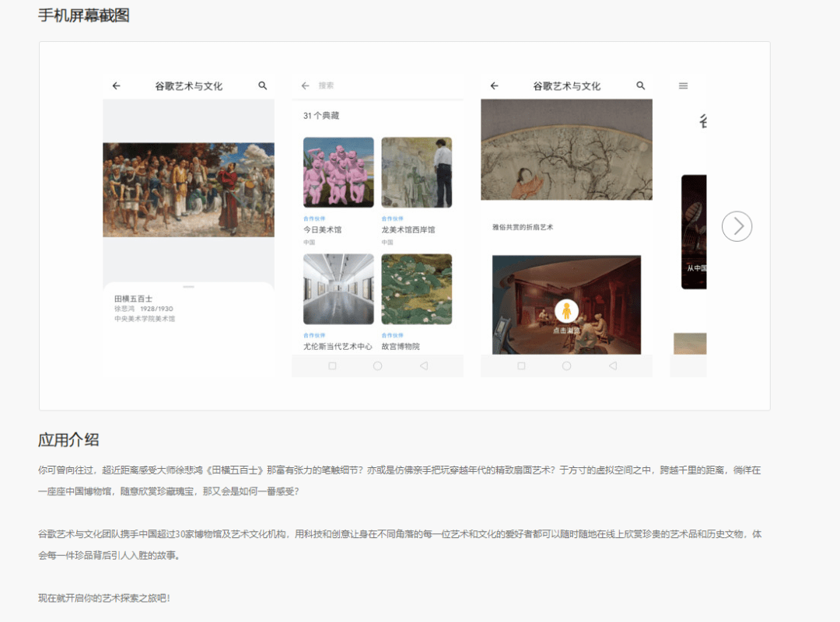Click square recents icon in third screenshot
Viewport: 840px width, 622px height.
(x=521, y=366)
